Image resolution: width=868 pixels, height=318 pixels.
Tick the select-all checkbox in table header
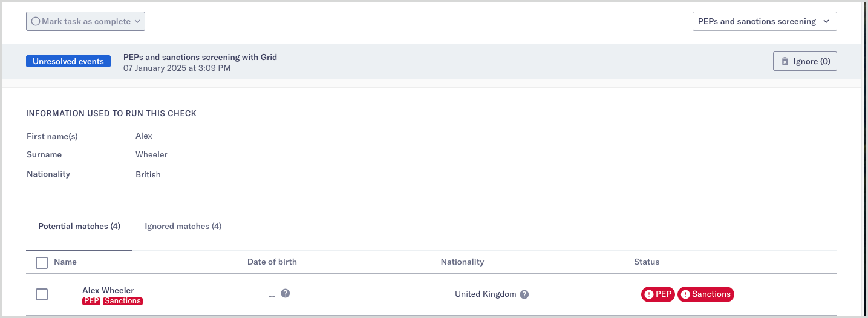click(x=42, y=262)
